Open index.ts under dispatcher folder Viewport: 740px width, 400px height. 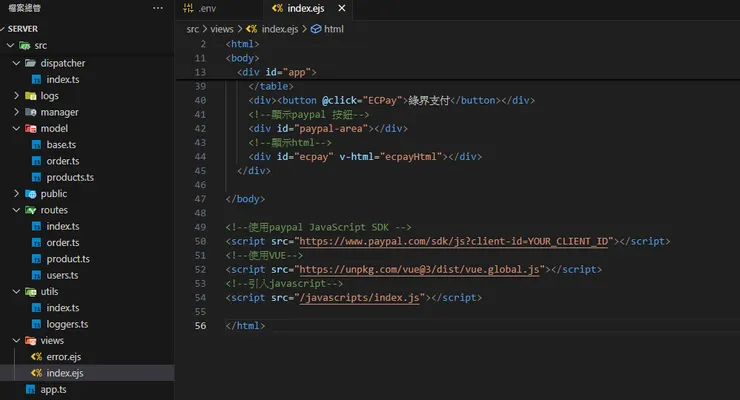tap(63, 79)
